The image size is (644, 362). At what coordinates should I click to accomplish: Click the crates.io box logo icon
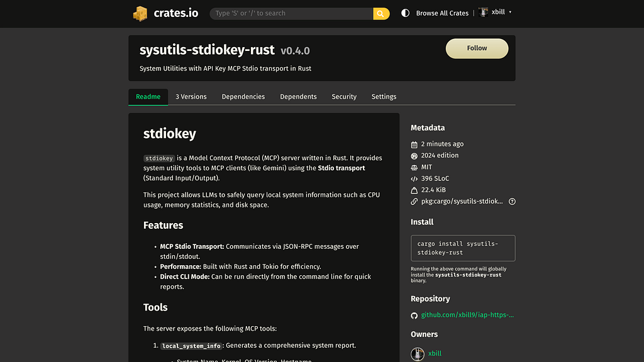[x=140, y=14]
